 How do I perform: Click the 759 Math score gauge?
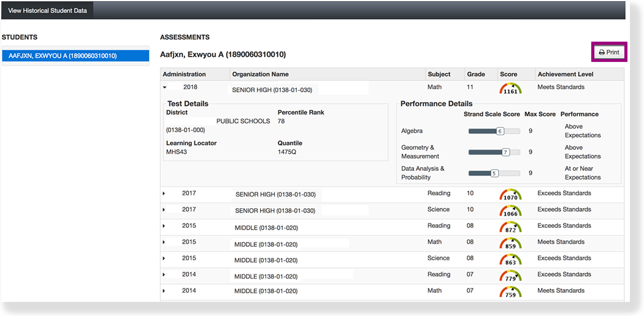[510, 293]
